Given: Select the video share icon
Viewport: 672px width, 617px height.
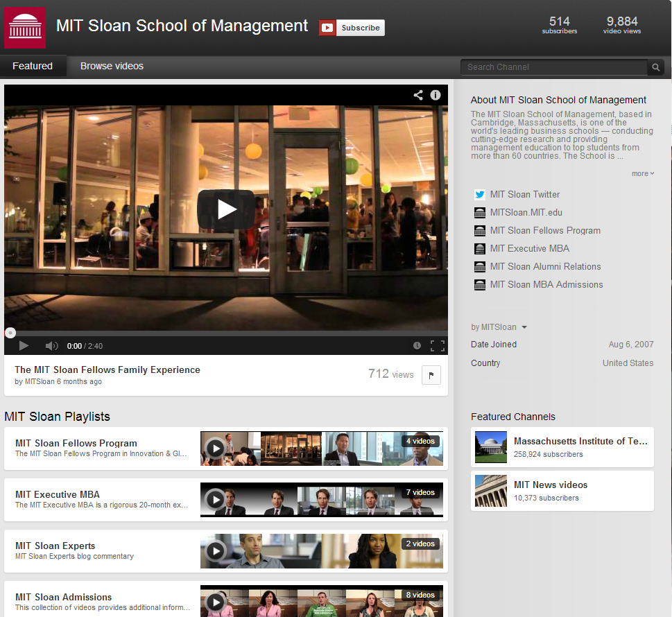Looking at the screenshot, I should [x=417, y=95].
